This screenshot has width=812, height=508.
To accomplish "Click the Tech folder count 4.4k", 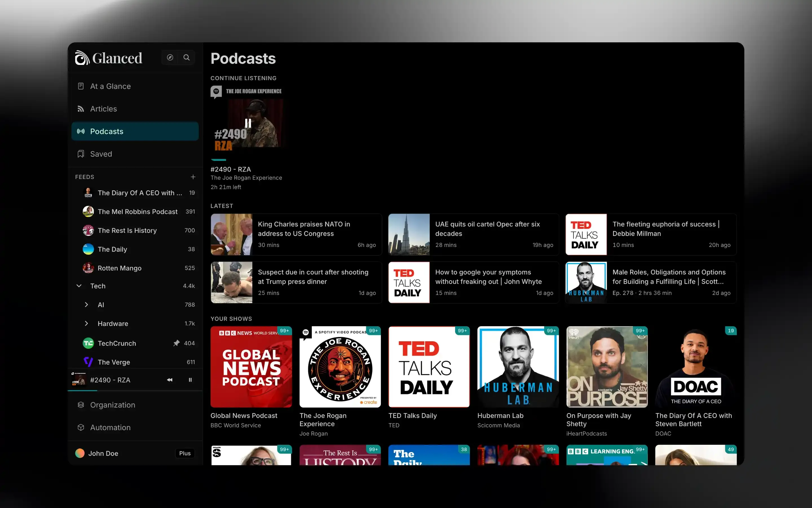I will (x=189, y=286).
